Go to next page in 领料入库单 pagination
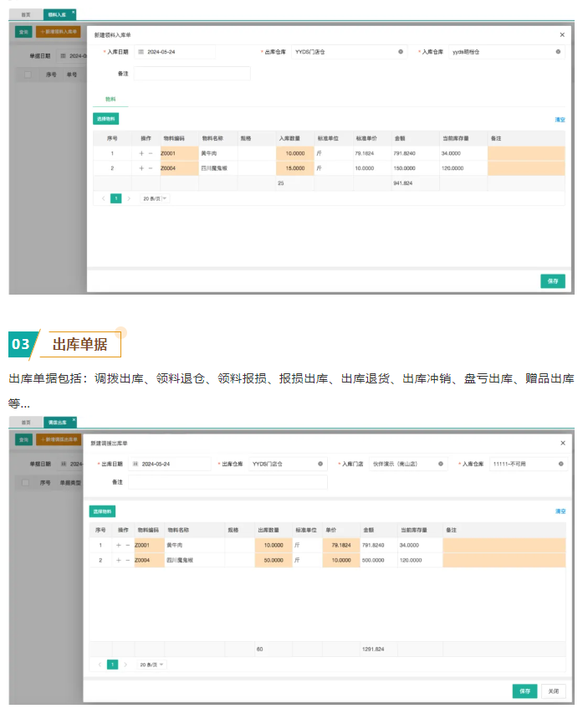The width and height of the screenshot is (588, 719). (129, 198)
